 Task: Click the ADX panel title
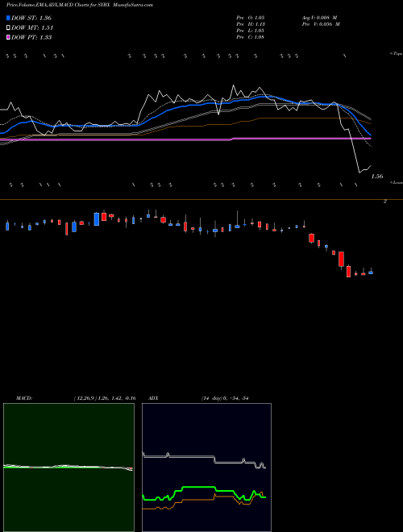coord(153,398)
